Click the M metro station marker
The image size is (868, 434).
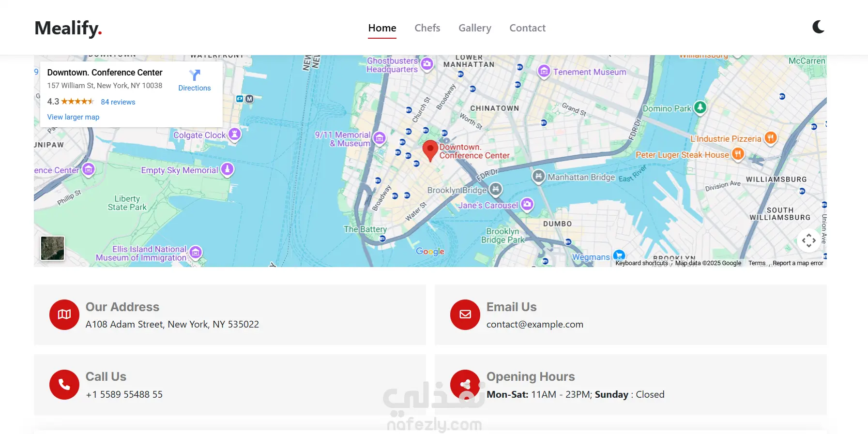249,99
